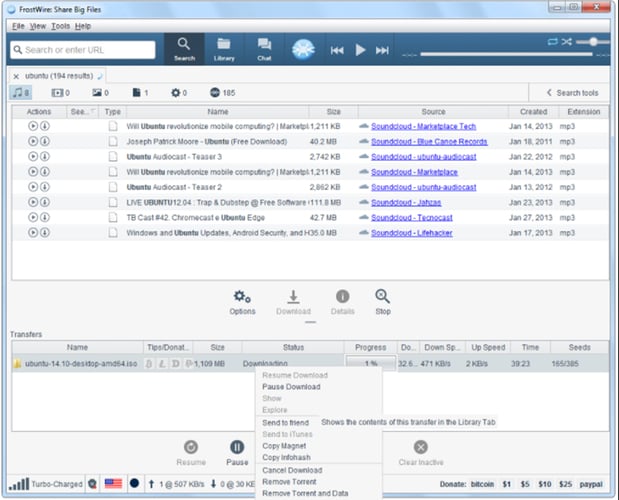Choose Copy Magnet in context menu

pos(285,445)
